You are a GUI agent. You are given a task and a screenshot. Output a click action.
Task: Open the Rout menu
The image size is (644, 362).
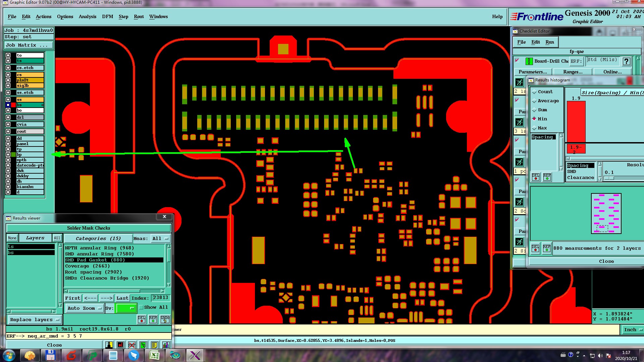click(139, 17)
